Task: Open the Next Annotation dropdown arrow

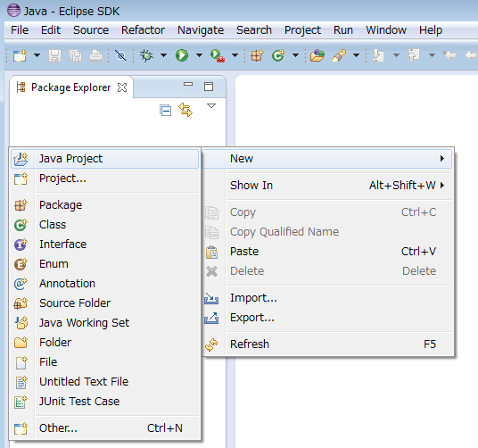Action: coord(396,55)
